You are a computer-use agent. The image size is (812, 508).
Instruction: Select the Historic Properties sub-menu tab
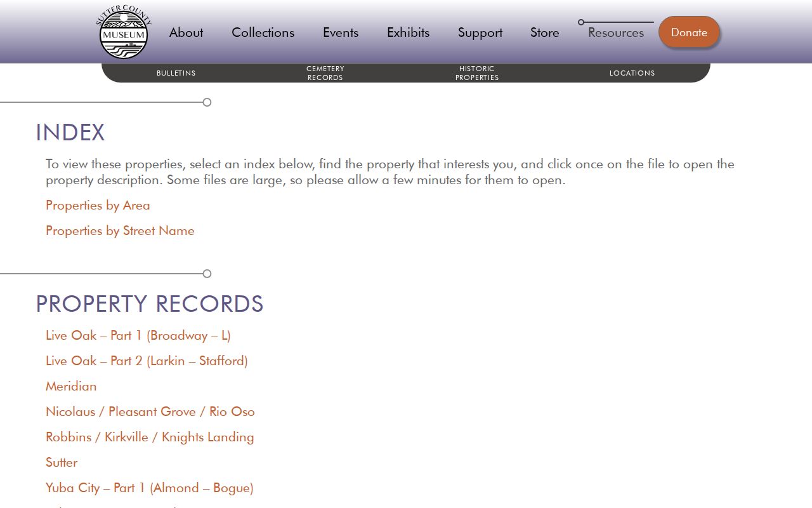pyautogui.click(x=477, y=73)
